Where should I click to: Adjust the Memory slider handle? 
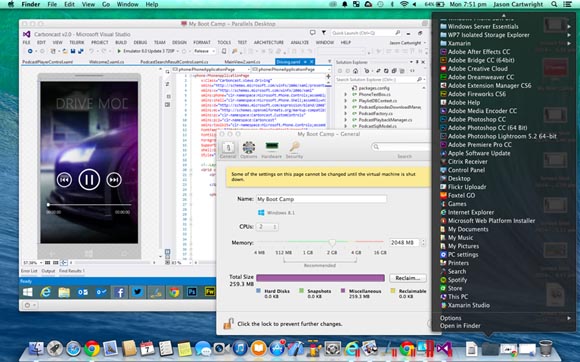(332, 243)
